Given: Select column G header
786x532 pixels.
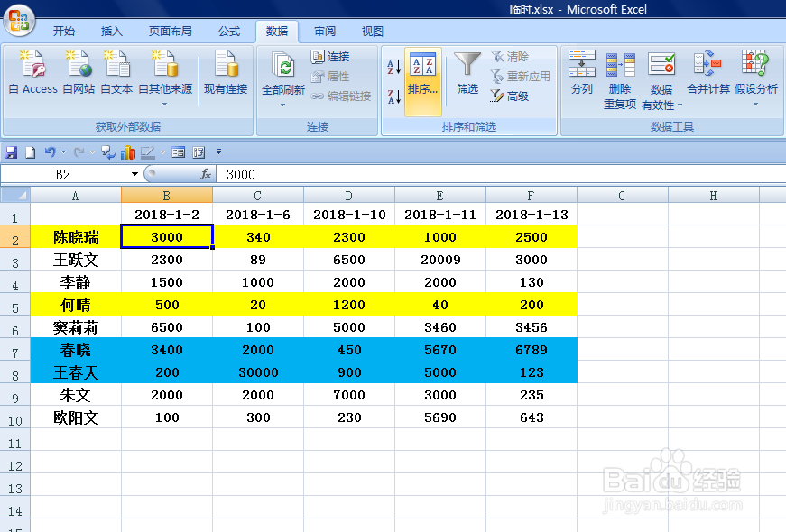Looking at the screenshot, I should click(622, 195).
